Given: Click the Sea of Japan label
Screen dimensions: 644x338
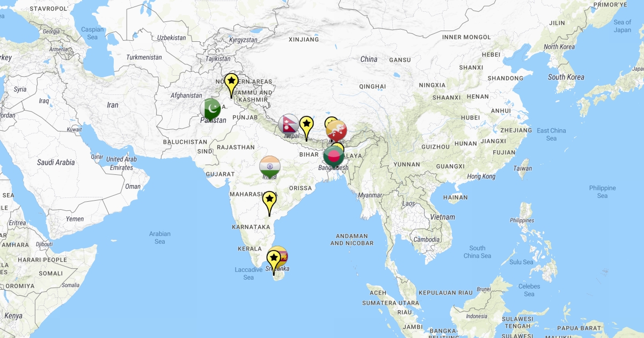Looking at the screenshot, I should 623,26.
